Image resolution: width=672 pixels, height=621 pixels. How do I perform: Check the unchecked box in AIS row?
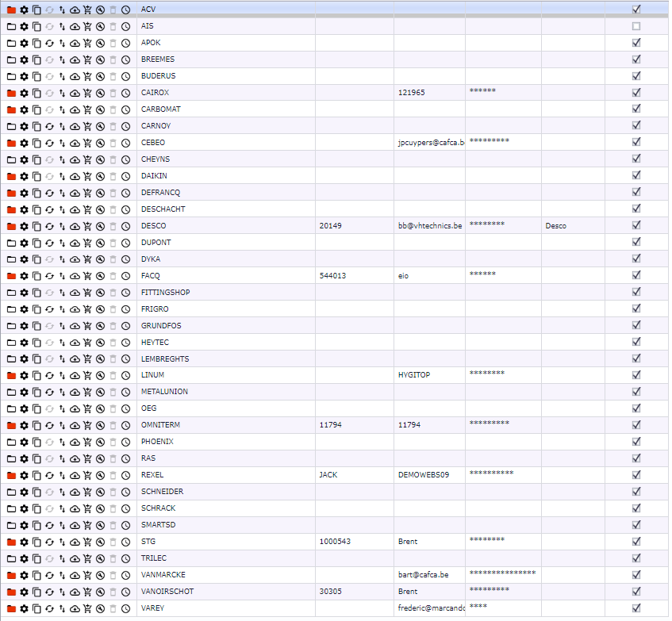pos(636,26)
